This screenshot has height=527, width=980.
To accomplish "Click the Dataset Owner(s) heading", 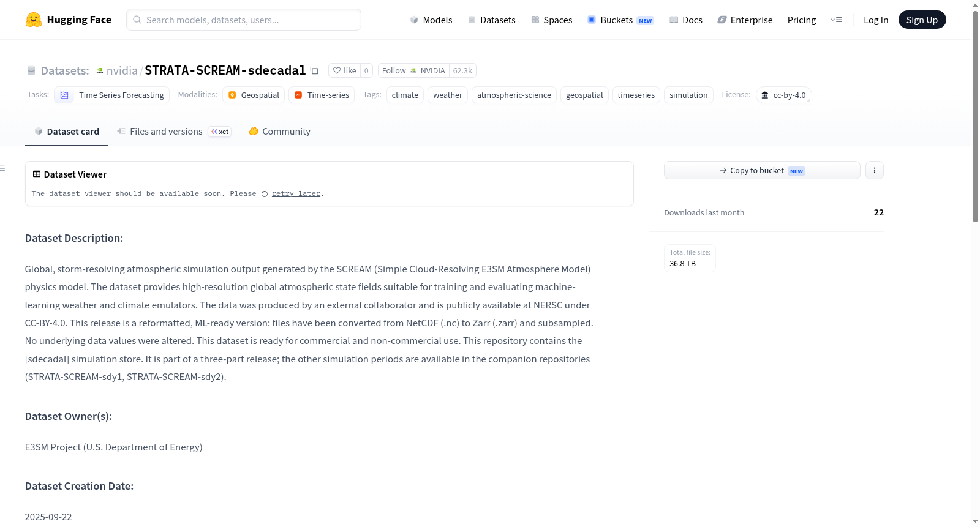I will click(69, 416).
